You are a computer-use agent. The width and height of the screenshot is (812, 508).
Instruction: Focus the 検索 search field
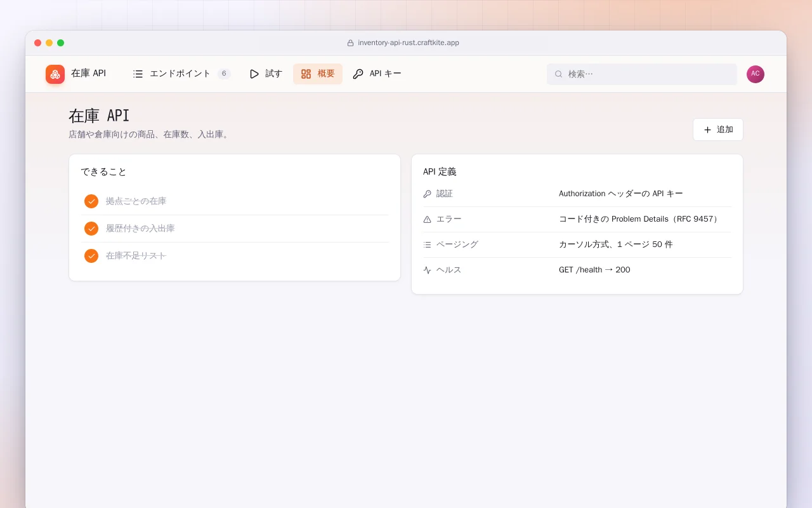click(x=642, y=74)
